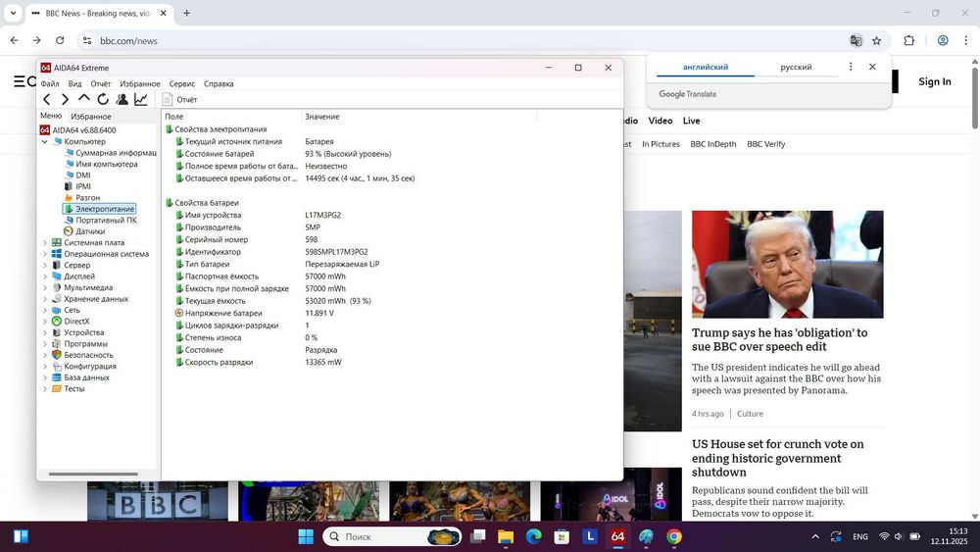Reload page in Chrome

tap(60, 40)
